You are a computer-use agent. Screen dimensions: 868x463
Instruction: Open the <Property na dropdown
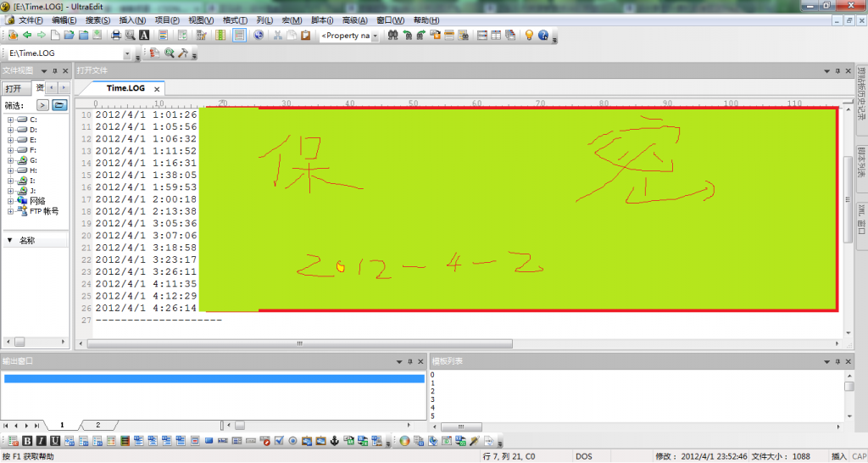point(375,36)
